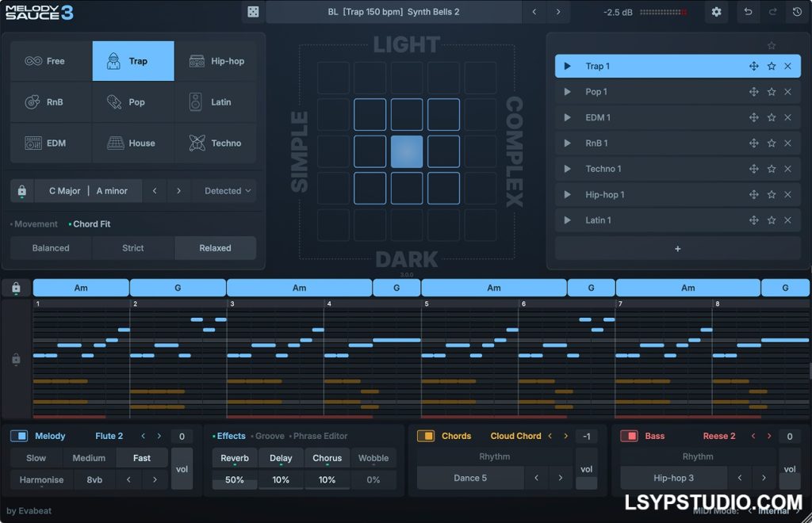
Task: Toggle the Chords track on/off
Action: coord(426,436)
